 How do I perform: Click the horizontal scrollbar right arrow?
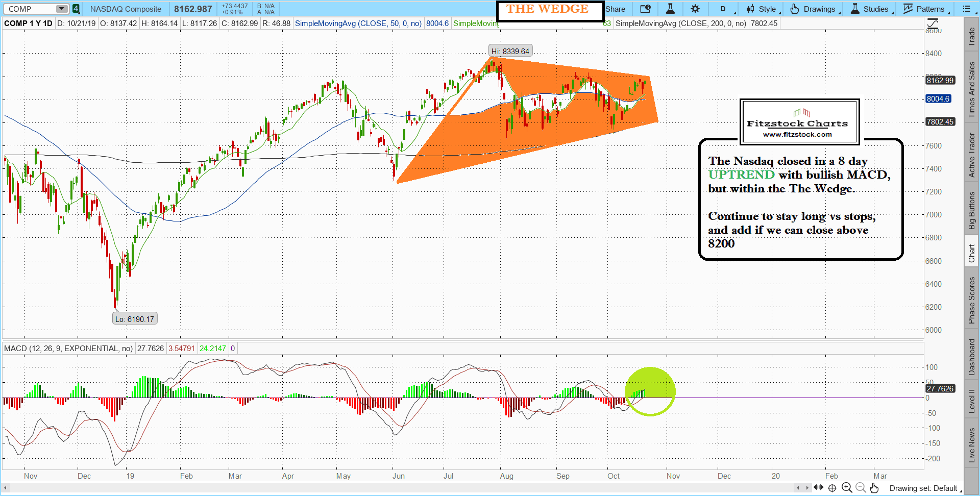click(807, 488)
